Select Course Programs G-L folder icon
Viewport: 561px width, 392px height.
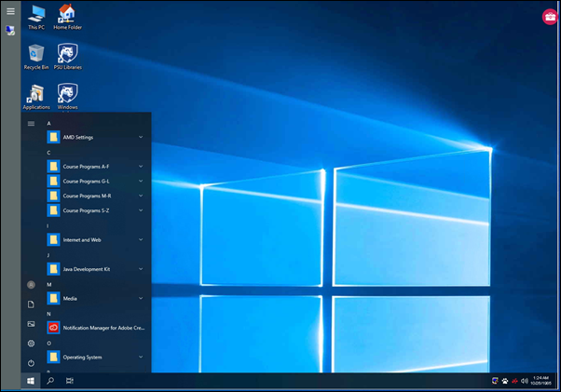pos(53,182)
